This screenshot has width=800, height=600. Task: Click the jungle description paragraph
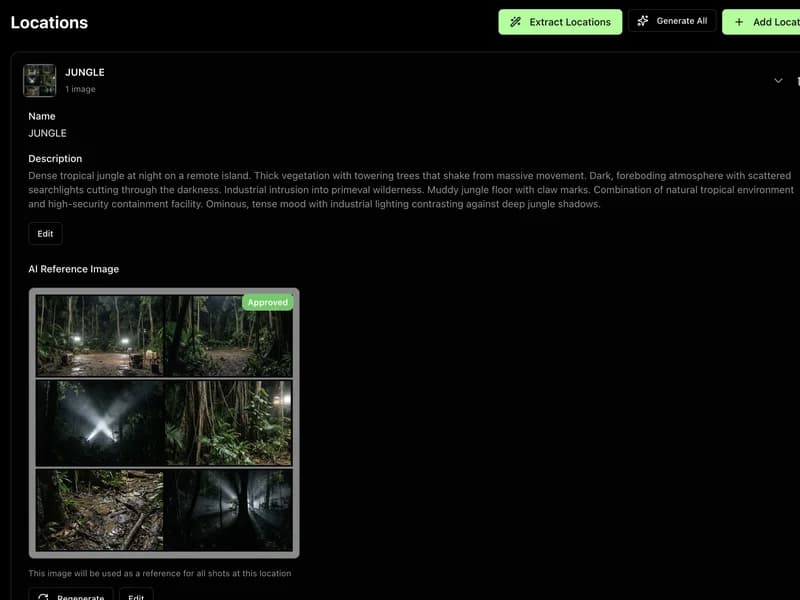(x=411, y=190)
